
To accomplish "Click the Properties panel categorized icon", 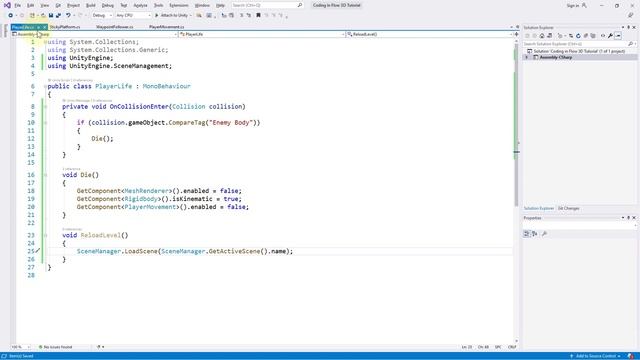I will [x=527, y=234].
